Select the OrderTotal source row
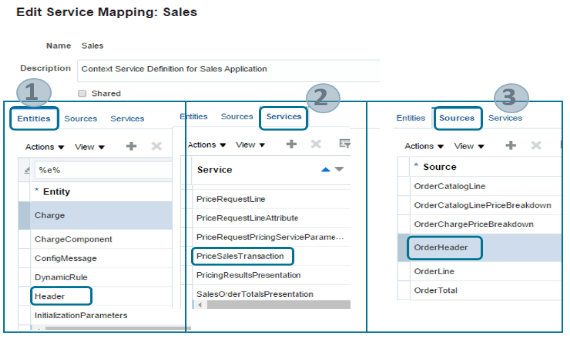Screen dimensions: 570x361 (486, 290)
